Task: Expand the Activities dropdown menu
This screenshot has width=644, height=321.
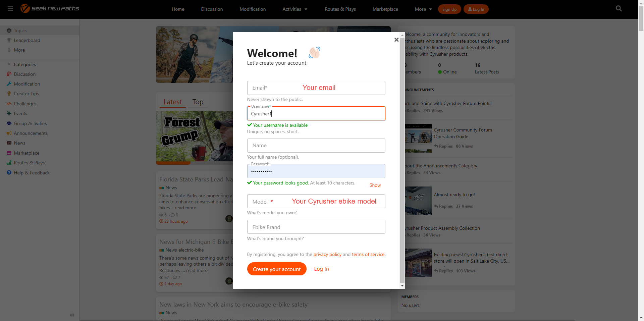Action: coord(294,9)
